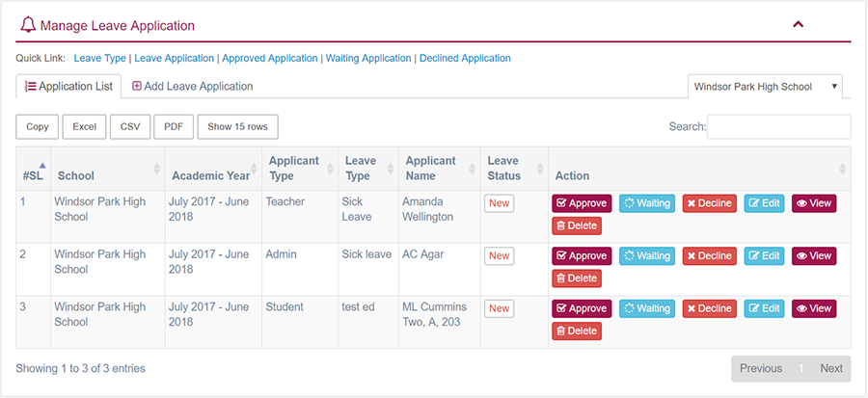Image resolution: width=868 pixels, height=398 pixels.
Task: Select the Application List tab
Action: 68,87
